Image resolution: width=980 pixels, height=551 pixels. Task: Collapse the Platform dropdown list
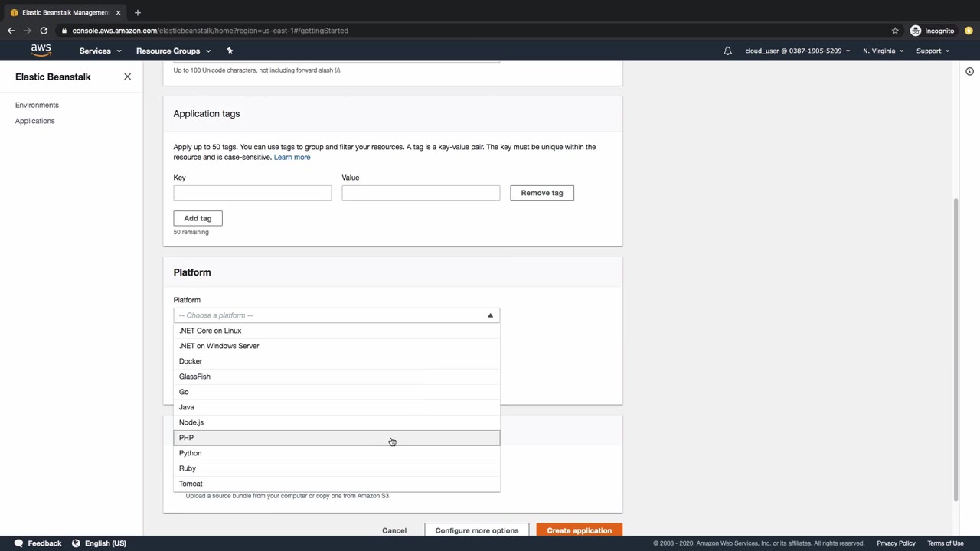(x=490, y=315)
